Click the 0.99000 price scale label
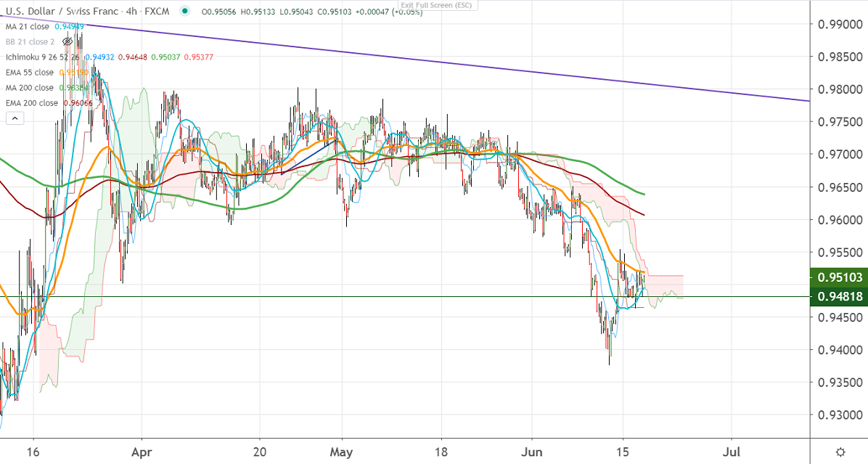Screen dimensions: 868x464 [x=840, y=25]
